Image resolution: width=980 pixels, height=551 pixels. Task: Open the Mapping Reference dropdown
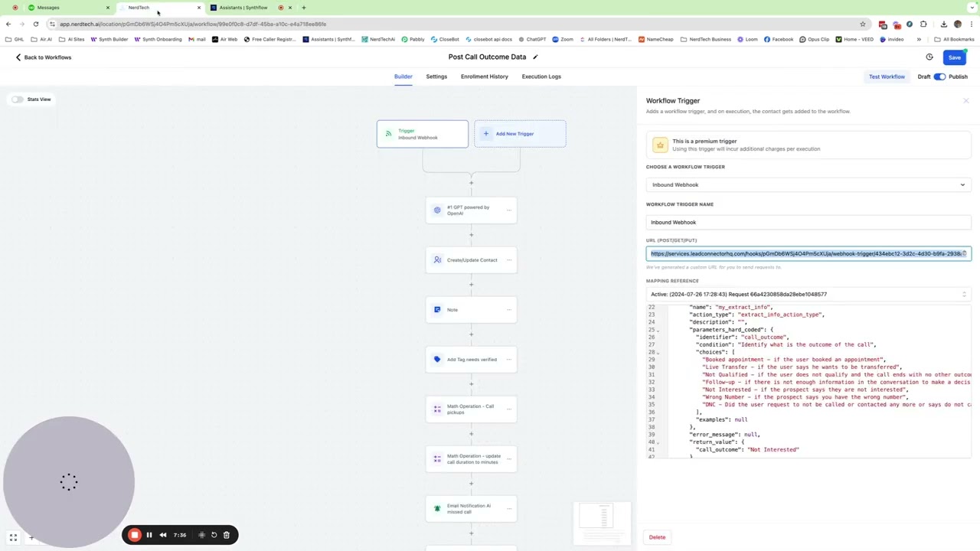tap(808, 294)
